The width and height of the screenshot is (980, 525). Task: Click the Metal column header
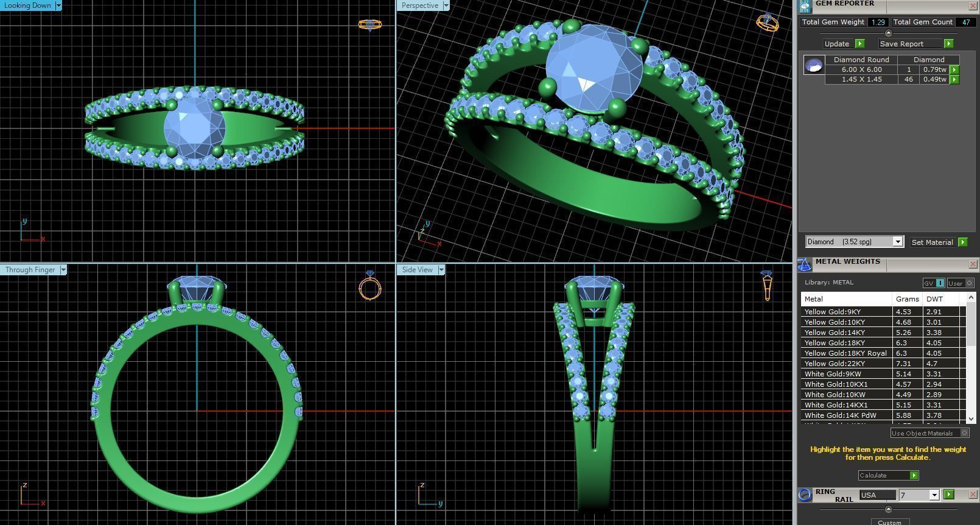point(847,299)
